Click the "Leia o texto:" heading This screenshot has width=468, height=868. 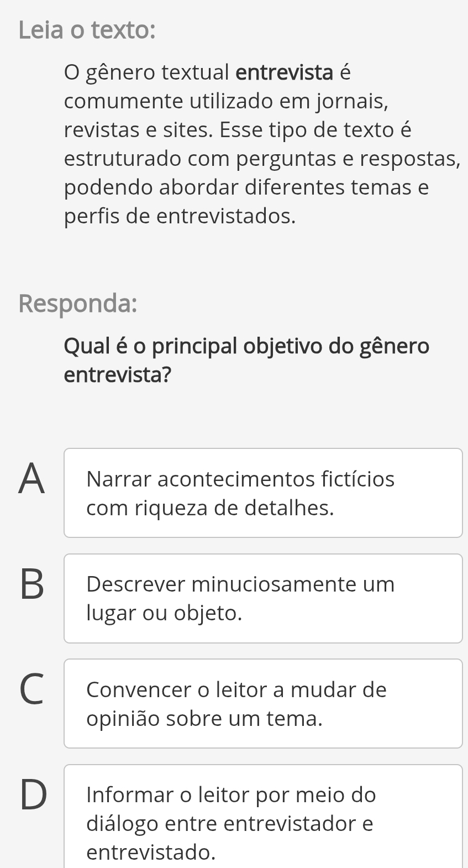coord(87,29)
